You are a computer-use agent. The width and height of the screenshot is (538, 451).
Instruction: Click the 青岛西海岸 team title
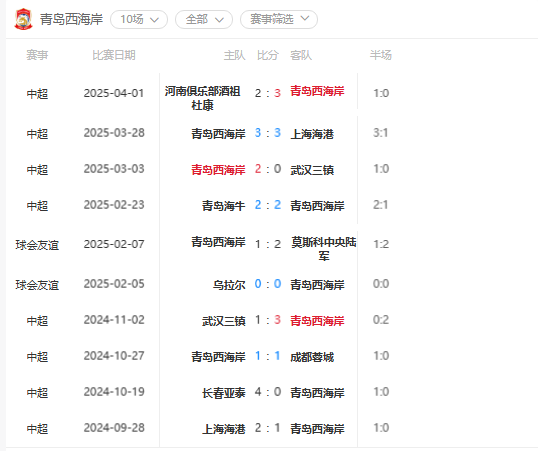(71, 19)
